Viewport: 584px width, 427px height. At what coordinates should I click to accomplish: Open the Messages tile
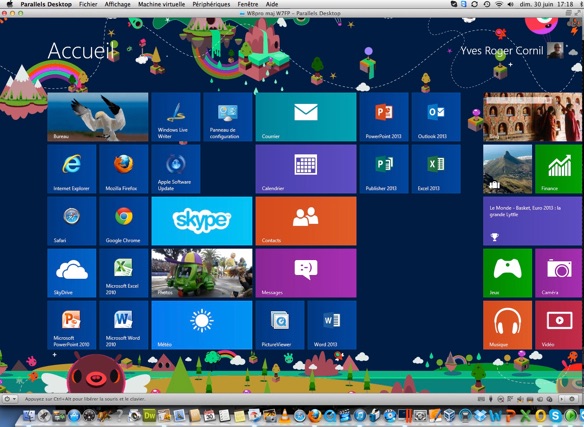click(306, 273)
